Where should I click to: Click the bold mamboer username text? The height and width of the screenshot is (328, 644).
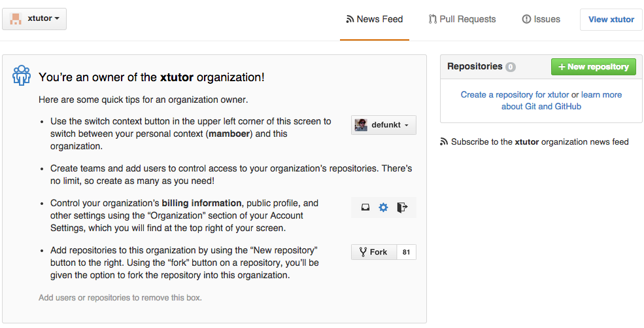point(229,134)
